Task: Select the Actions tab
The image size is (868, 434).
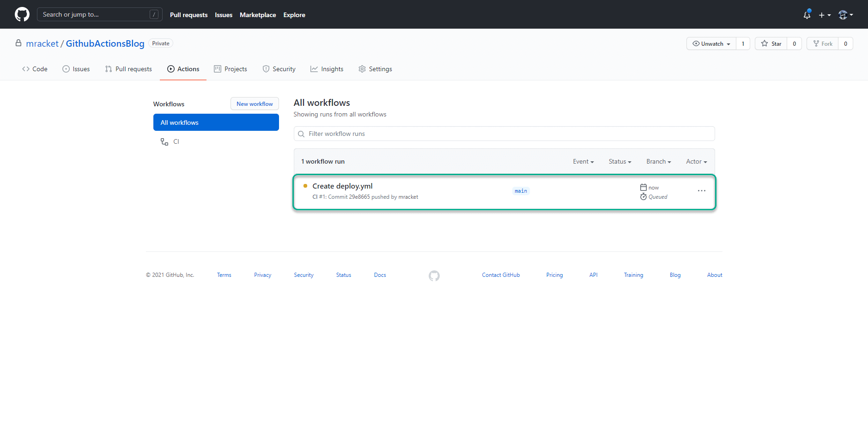Action: (183, 69)
